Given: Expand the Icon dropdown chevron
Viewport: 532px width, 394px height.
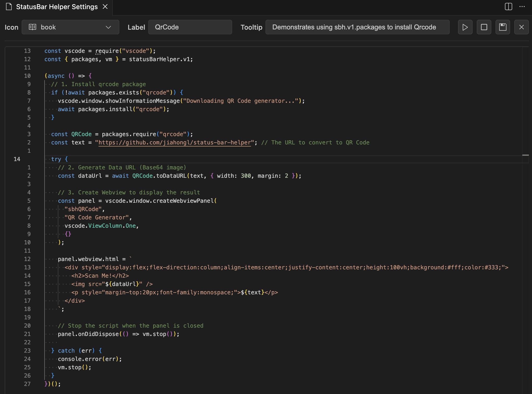Looking at the screenshot, I should [x=108, y=27].
